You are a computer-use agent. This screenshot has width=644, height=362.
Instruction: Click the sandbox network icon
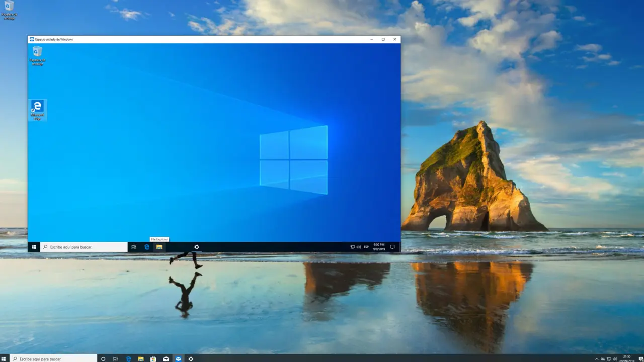tap(353, 247)
